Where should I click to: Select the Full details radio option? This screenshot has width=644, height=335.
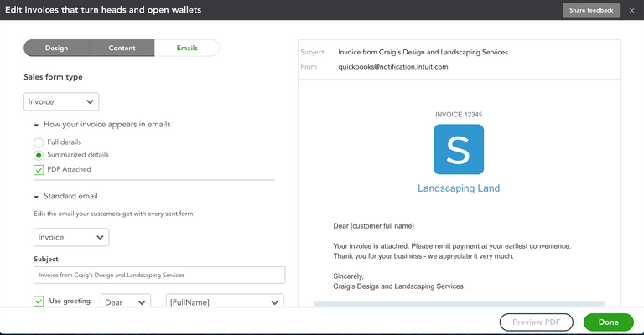[39, 142]
